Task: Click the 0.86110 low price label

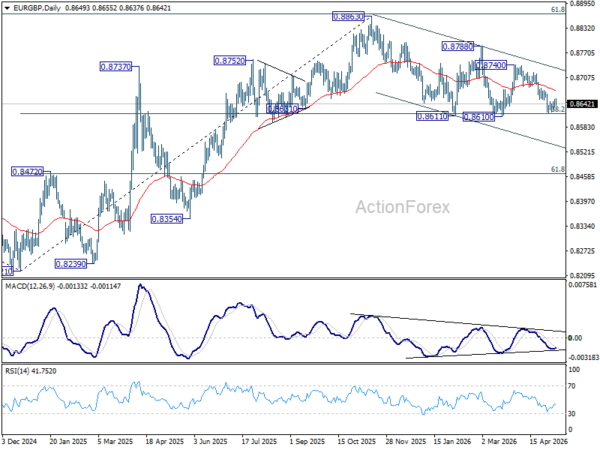Action: tap(432, 116)
